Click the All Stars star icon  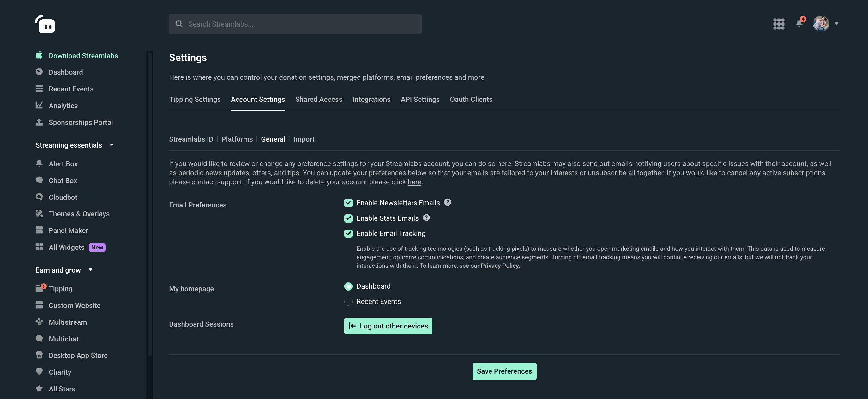click(x=39, y=389)
